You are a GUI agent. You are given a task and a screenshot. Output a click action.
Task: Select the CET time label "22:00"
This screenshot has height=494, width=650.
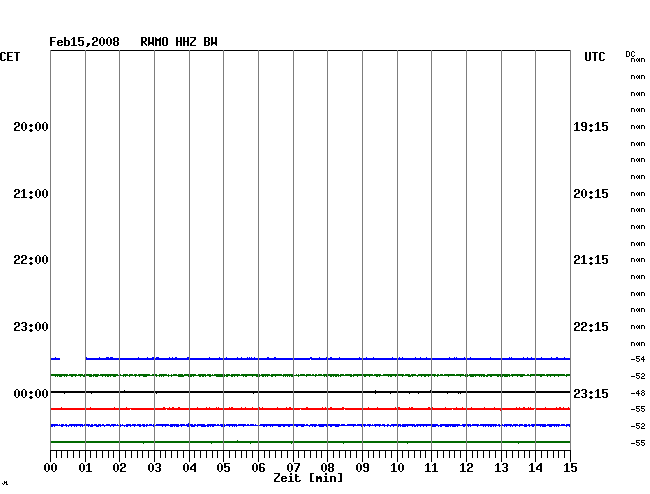(31, 260)
